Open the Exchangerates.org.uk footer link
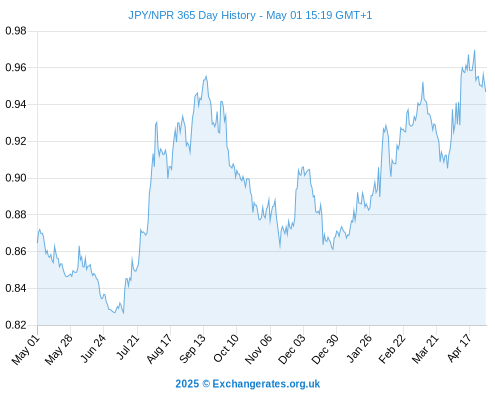 pos(266,384)
